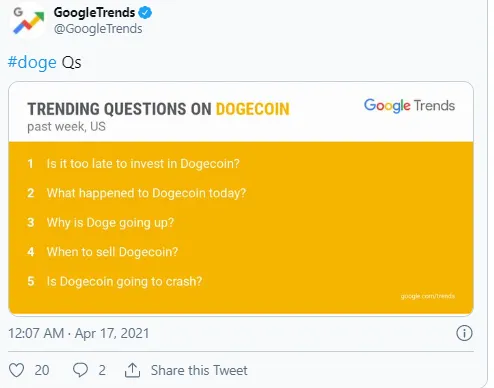Open the #doge hashtag
494x388 pixels.
[x=32, y=62]
